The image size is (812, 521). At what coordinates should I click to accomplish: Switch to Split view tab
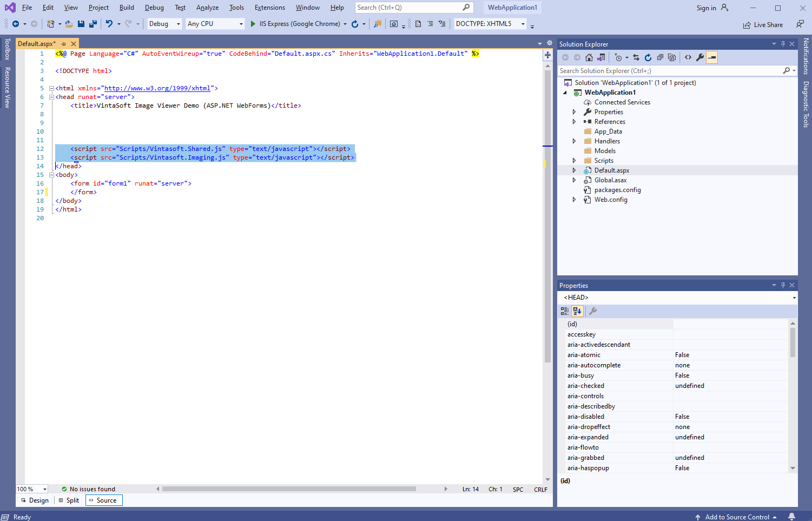click(69, 500)
